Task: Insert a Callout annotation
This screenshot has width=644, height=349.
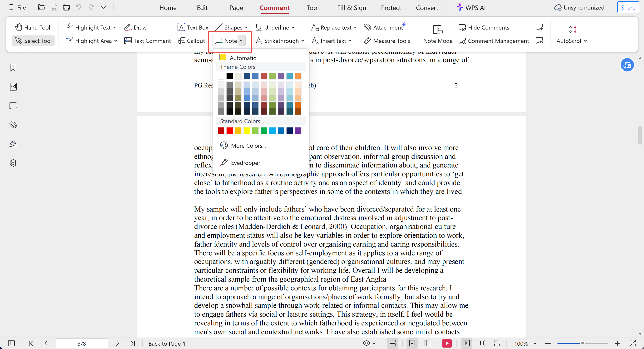Action: coord(191,40)
